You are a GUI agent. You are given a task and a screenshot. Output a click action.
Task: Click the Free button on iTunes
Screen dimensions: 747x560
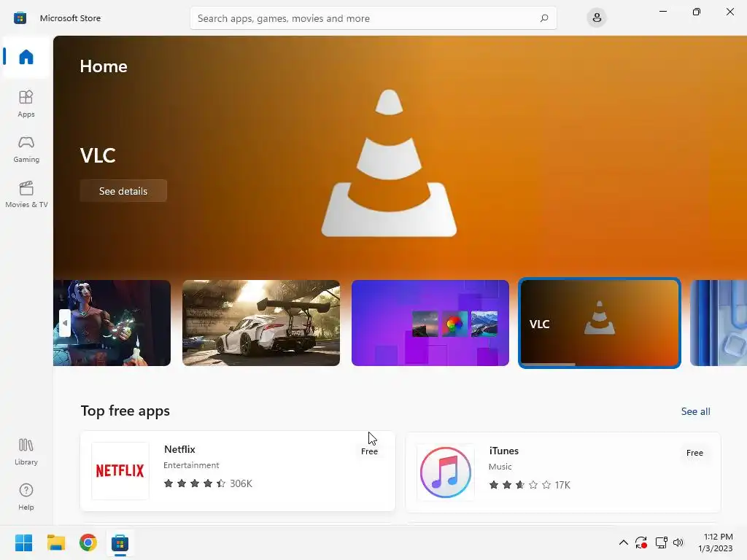[x=694, y=453]
